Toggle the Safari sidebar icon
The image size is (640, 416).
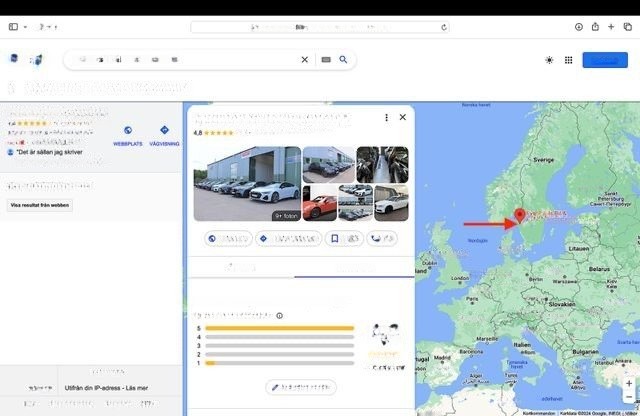pos(13,27)
